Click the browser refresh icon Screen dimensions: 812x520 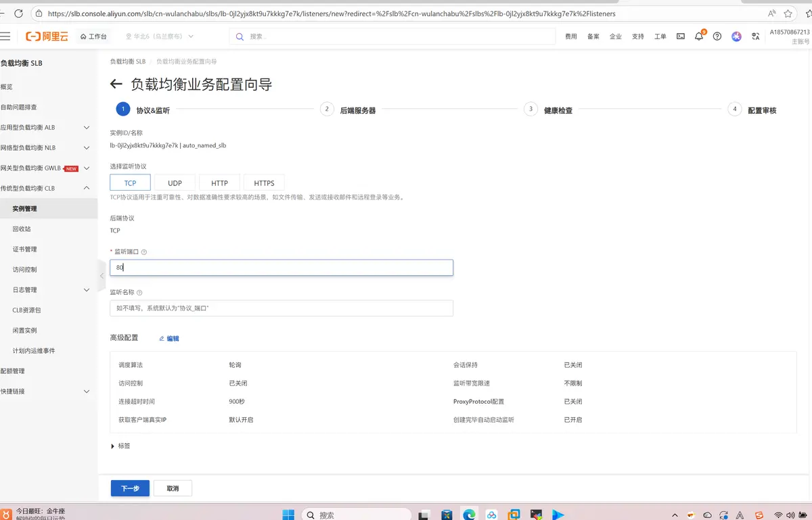pos(18,13)
